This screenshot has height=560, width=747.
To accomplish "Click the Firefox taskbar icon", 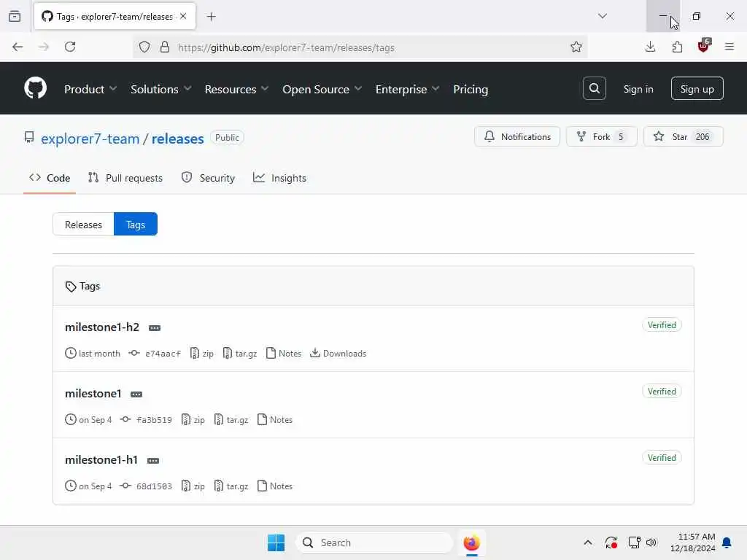I will click(472, 542).
